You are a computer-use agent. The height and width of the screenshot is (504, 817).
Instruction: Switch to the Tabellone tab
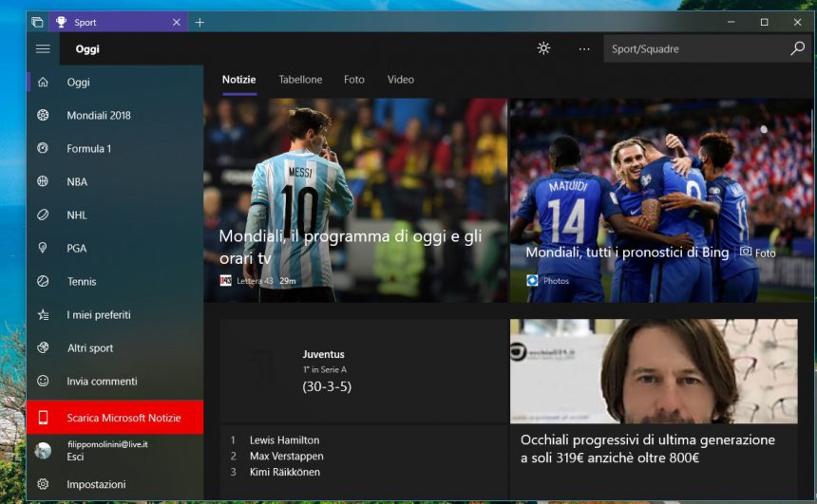[x=300, y=80]
